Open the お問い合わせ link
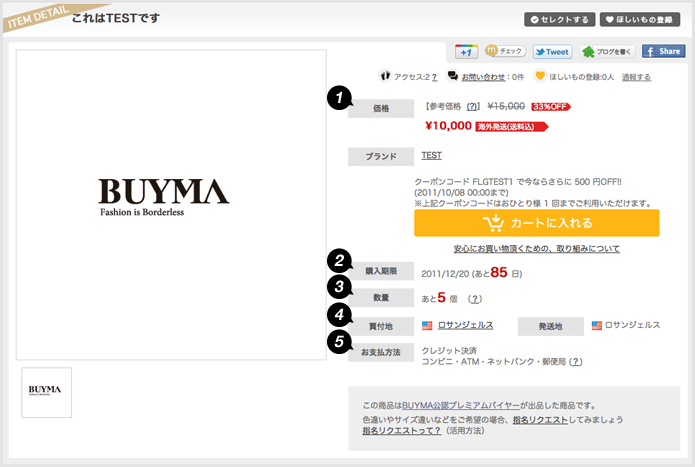The height and width of the screenshot is (467, 695). pyautogui.click(x=483, y=77)
